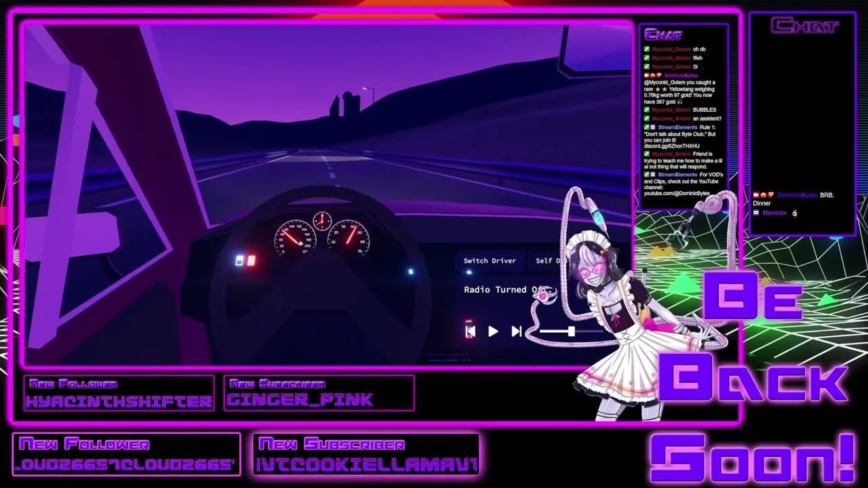The image size is (868, 488).
Task: Click the discord.gg invite link in chat
Action: 671,146
